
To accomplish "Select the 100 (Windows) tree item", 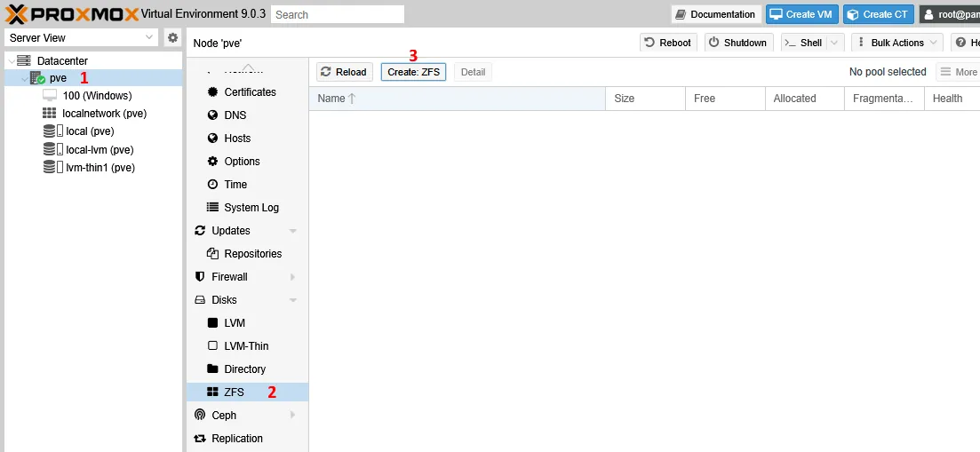I will (93, 96).
